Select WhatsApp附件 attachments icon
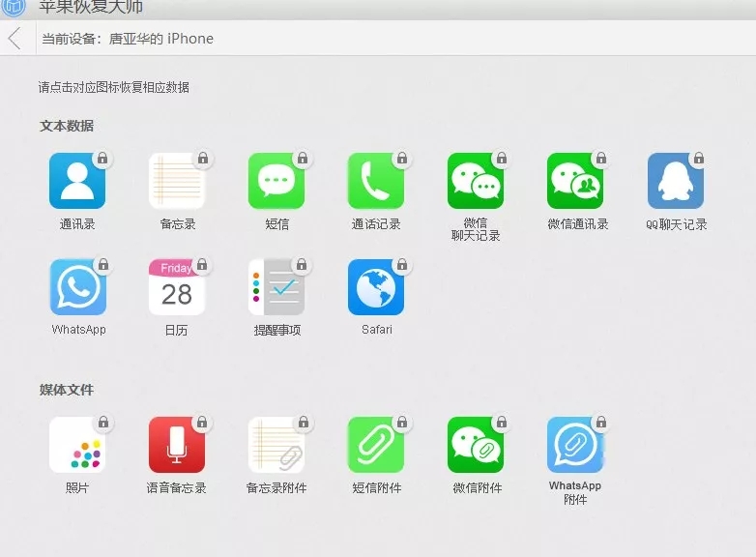This screenshot has height=557, width=756. (x=575, y=446)
